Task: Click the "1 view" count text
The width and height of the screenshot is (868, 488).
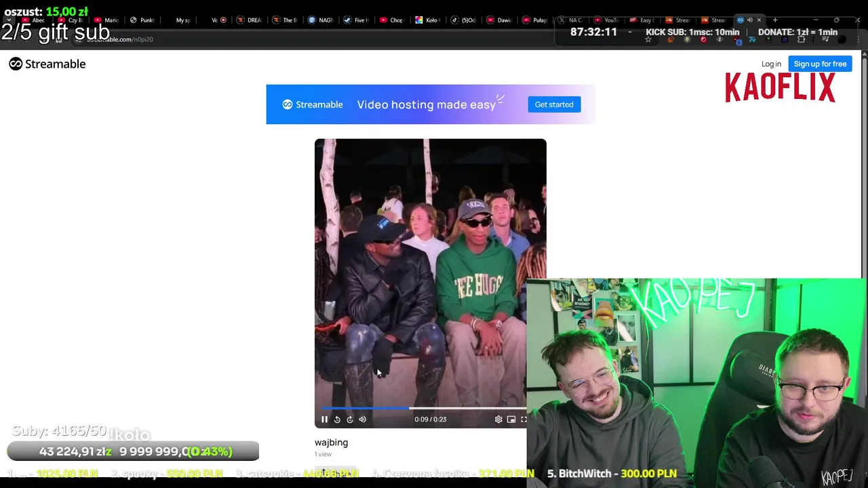Action: pos(323,454)
